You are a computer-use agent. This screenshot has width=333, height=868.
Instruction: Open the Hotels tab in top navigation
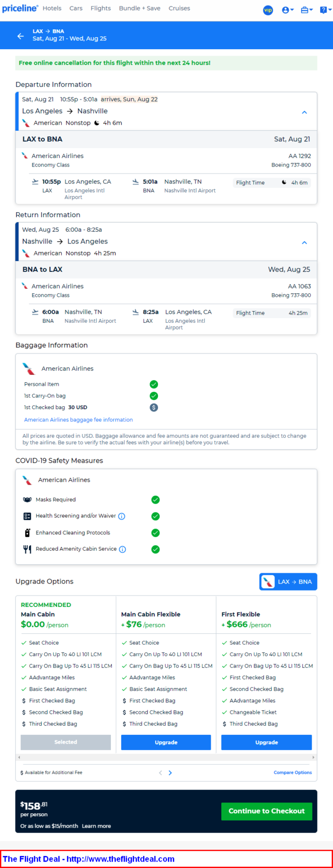pyautogui.click(x=52, y=8)
